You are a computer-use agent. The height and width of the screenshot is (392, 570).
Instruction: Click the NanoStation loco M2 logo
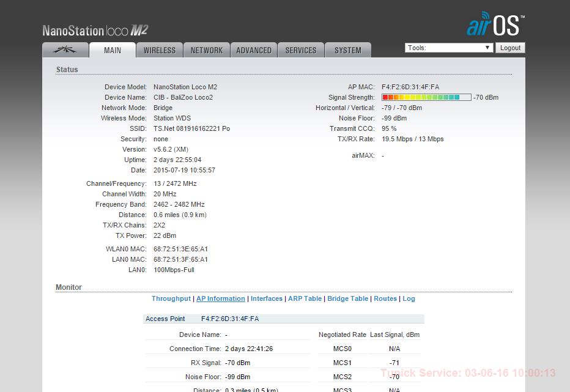(x=95, y=31)
